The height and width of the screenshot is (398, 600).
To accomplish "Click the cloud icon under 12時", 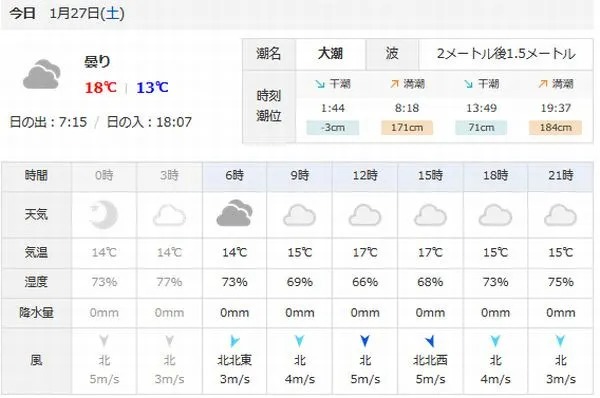I will [x=365, y=215].
